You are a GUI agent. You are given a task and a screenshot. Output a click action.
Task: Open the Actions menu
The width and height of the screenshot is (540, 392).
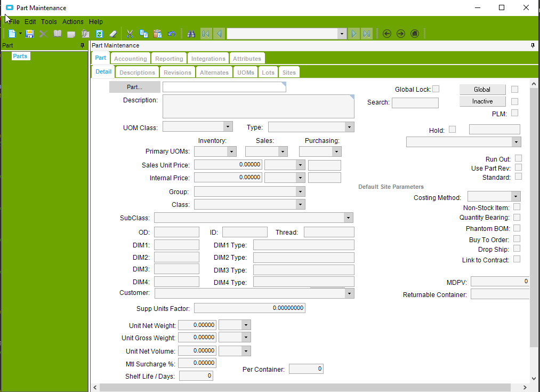tap(73, 22)
